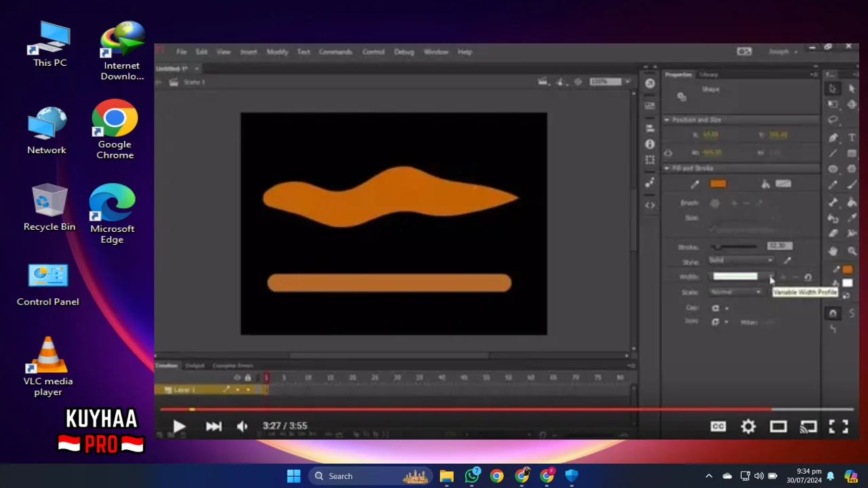
Task: Open the Variable Width Profile dropdown
Action: tap(772, 277)
